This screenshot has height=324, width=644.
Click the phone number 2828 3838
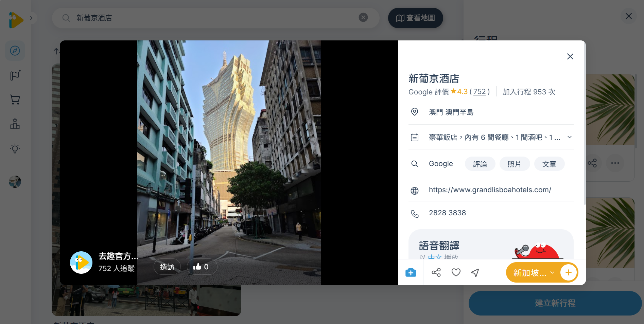click(x=447, y=213)
